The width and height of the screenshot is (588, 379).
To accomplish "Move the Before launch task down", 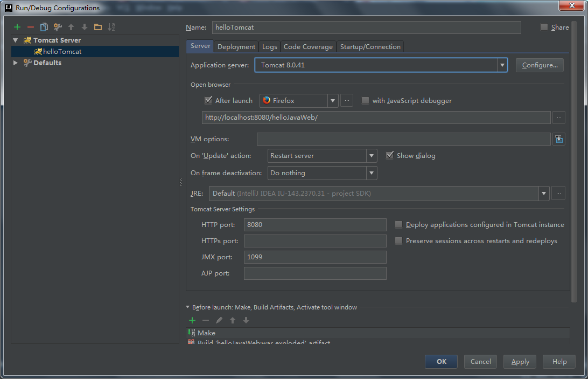I will 246,320.
